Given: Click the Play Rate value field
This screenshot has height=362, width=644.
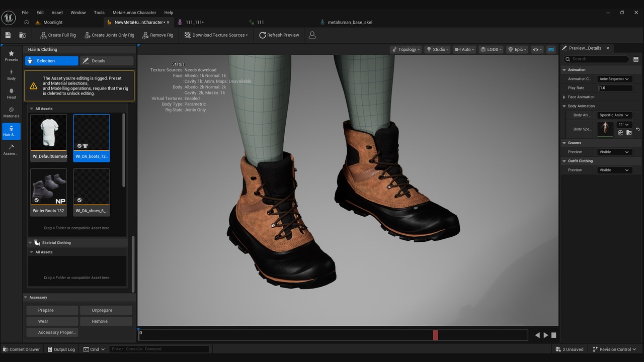Looking at the screenshot, I should pos(615,88).
